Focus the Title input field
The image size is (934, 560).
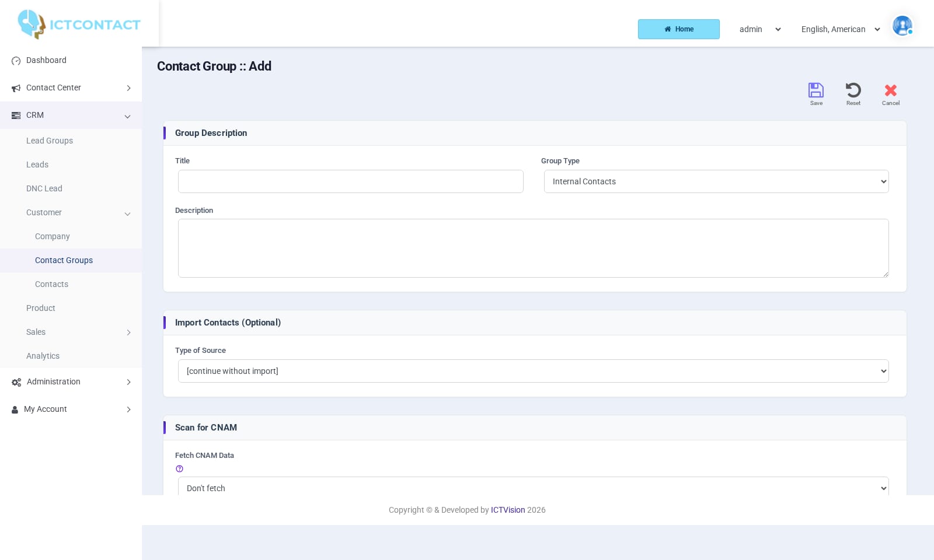coord(351,181)
